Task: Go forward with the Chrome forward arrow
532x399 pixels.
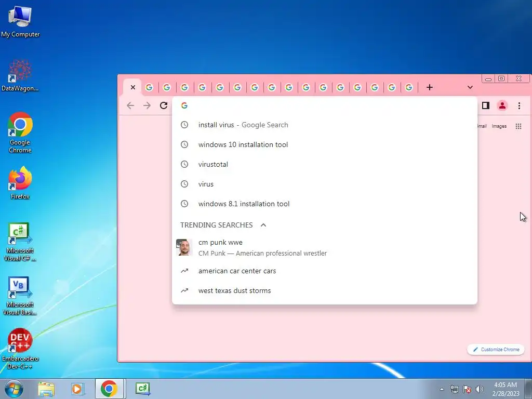Action: coord(147,105)
